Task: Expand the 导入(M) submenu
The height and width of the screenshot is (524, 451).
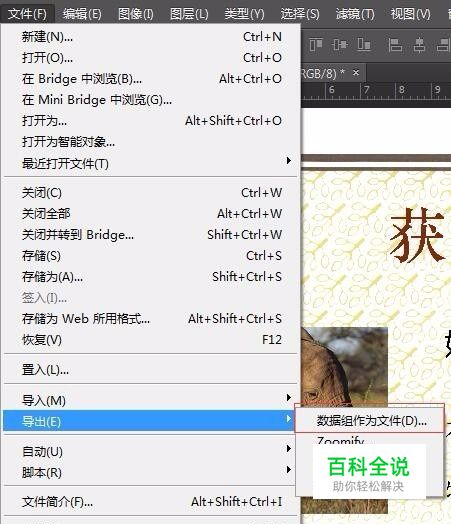Action: (150, 400)
